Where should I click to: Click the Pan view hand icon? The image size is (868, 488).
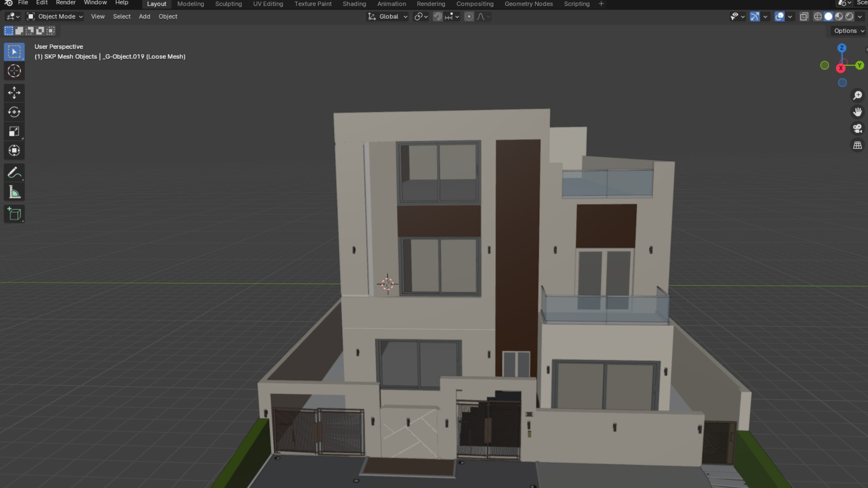[x=857, y=112]
